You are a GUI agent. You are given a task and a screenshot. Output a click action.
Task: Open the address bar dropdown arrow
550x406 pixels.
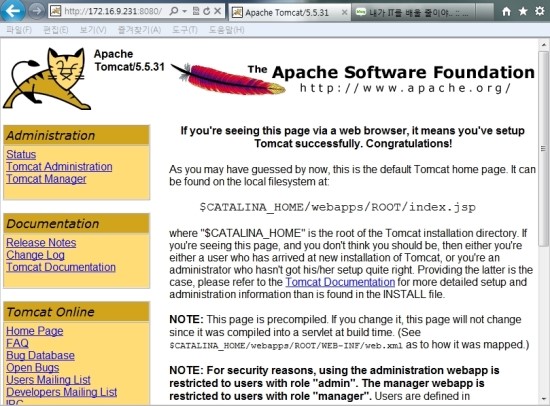pos(185,11)
